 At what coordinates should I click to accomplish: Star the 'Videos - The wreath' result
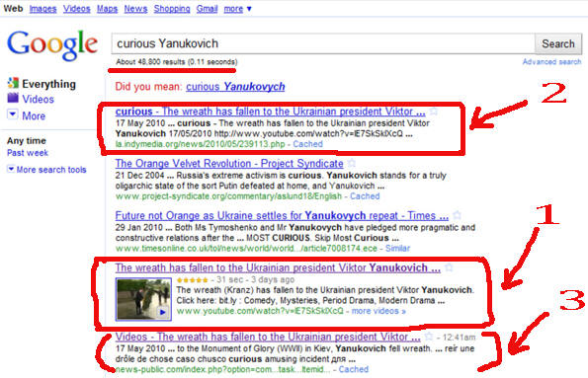pyautogui.click(x=429, y=337)
